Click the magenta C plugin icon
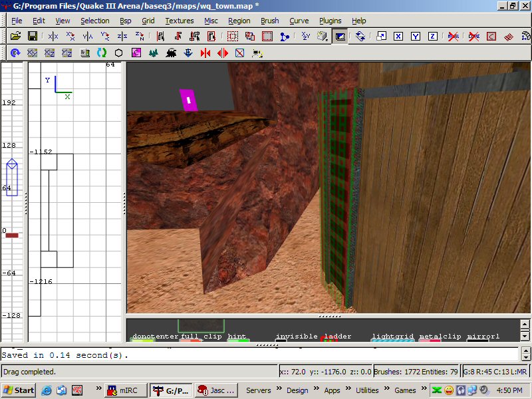The width and height of the screenshot is (532, 399). pos(136,53)
